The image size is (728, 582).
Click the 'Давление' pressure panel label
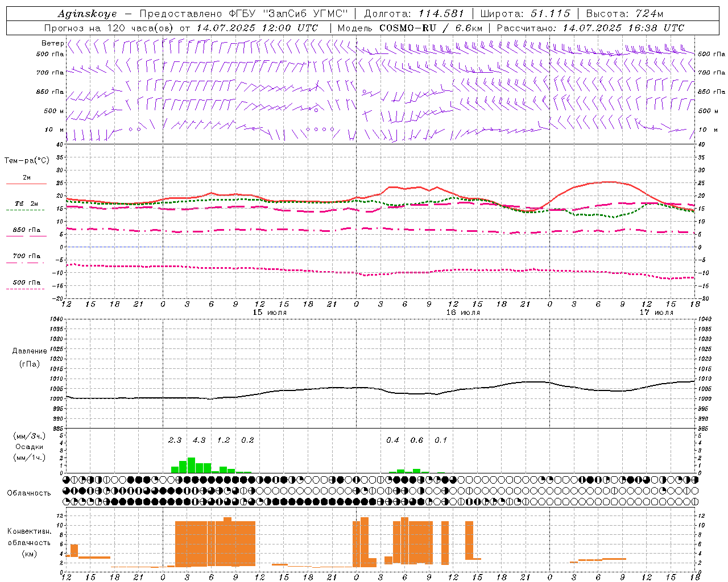coord(30,351)
